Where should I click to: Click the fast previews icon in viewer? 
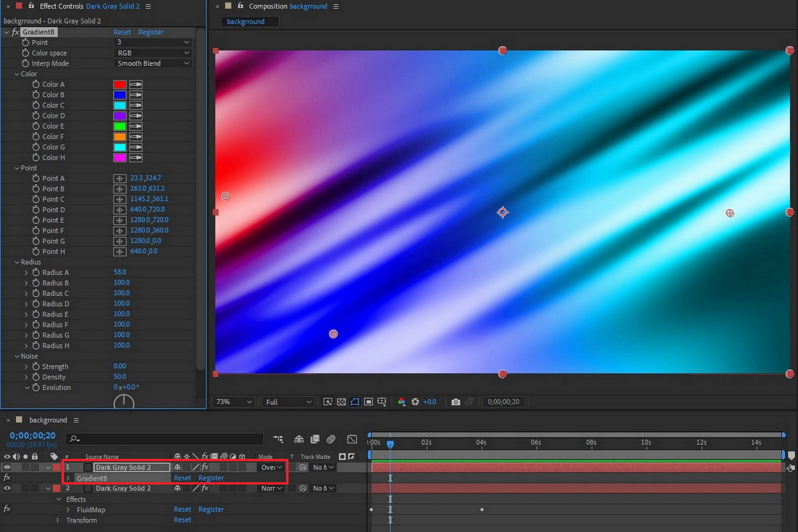[x=328, y=402]
